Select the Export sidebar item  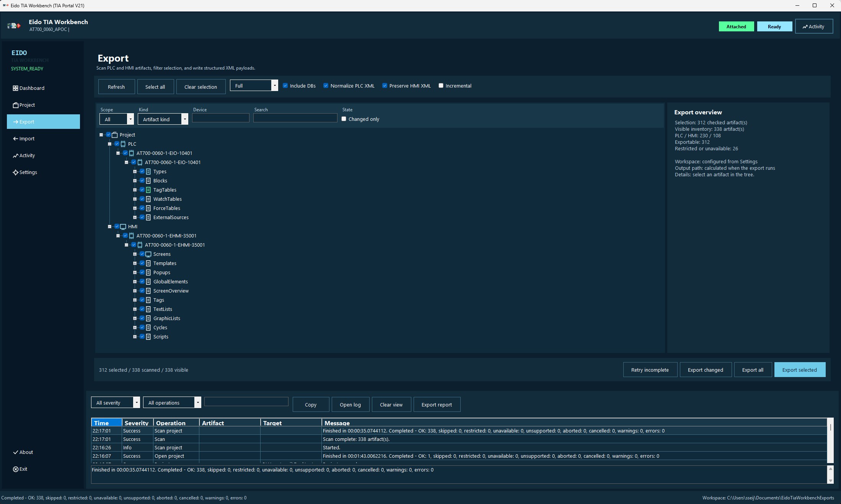(43, 122)
